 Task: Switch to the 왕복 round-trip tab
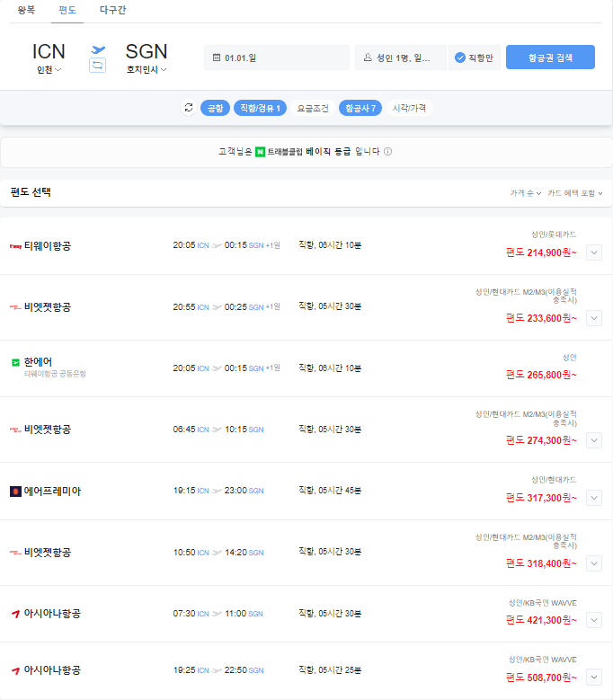point(26,10)
